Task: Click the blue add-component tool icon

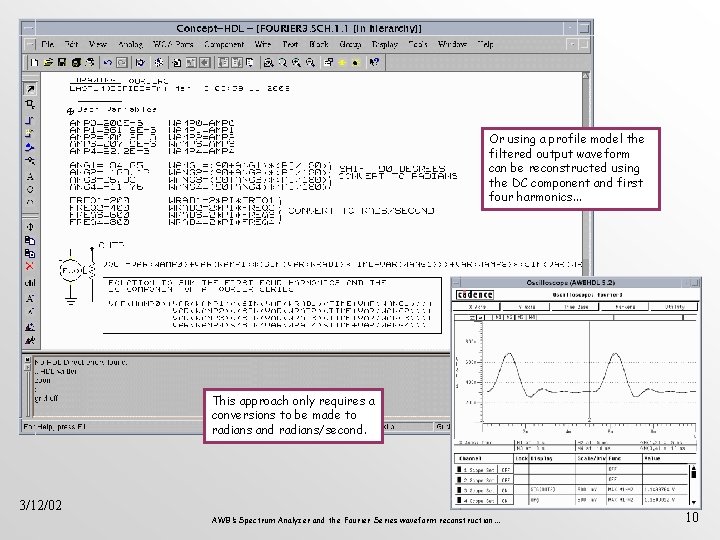Action: (30, 147)
